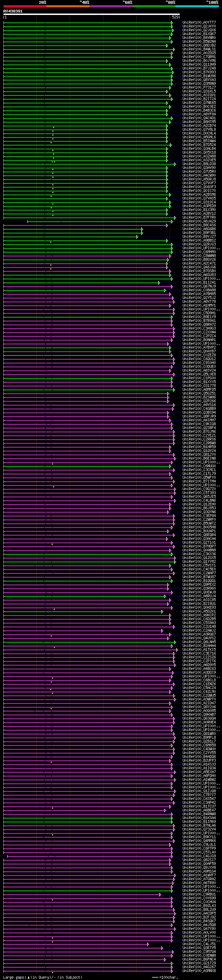Open hit UniRef100_Q46JG6

pyautogui.click(x=199, y=267)
